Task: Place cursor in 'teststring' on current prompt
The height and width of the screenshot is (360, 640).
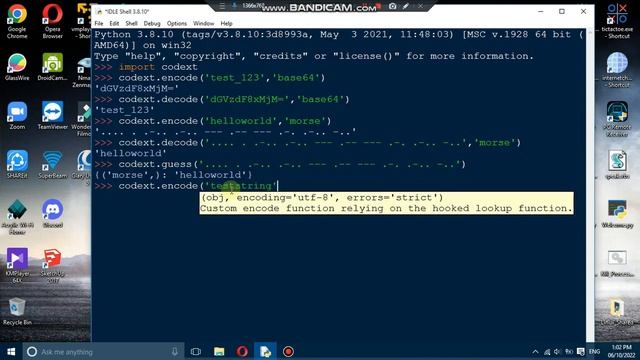Action: [241, 186]
